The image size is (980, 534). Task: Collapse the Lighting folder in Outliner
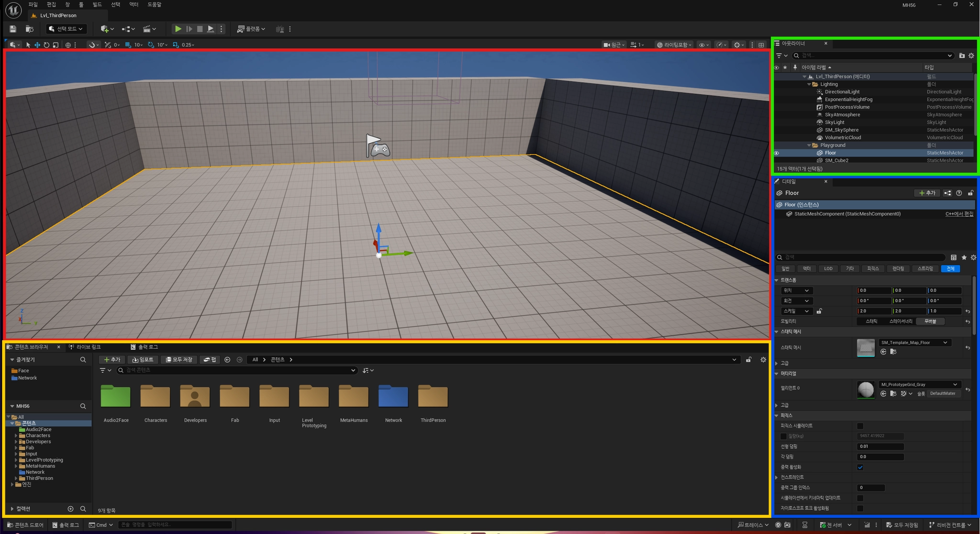tap(809, 84)
